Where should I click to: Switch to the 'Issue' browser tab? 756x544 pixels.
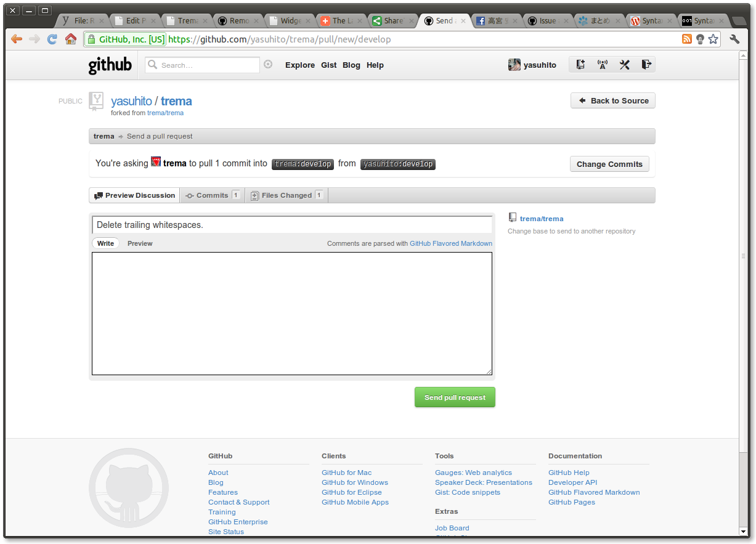coord(548,21)
